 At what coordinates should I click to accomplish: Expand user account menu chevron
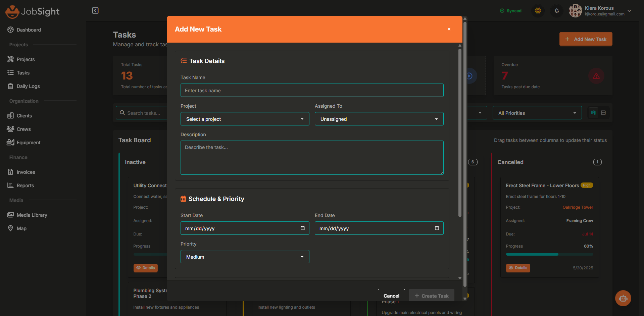point(629,11)
